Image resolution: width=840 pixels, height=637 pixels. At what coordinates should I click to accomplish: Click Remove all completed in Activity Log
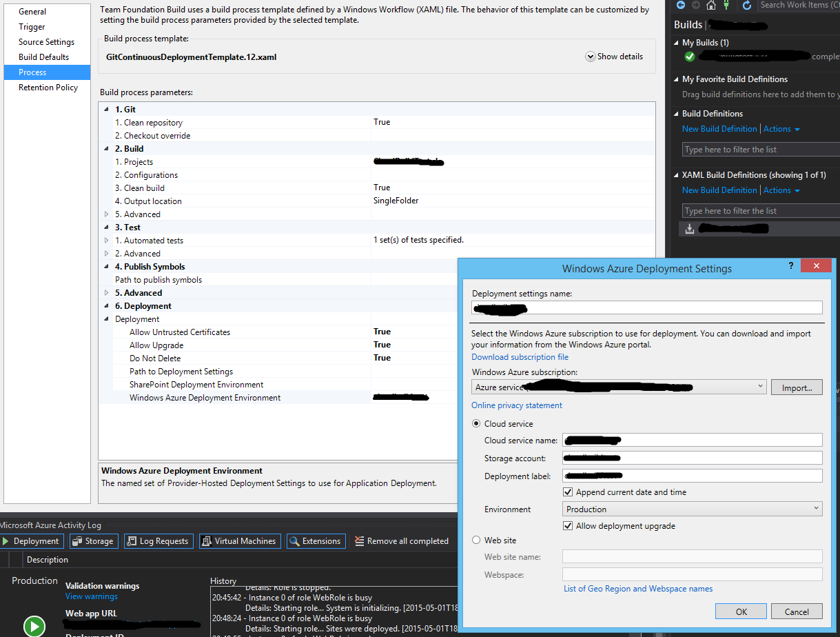pos(402,541)
